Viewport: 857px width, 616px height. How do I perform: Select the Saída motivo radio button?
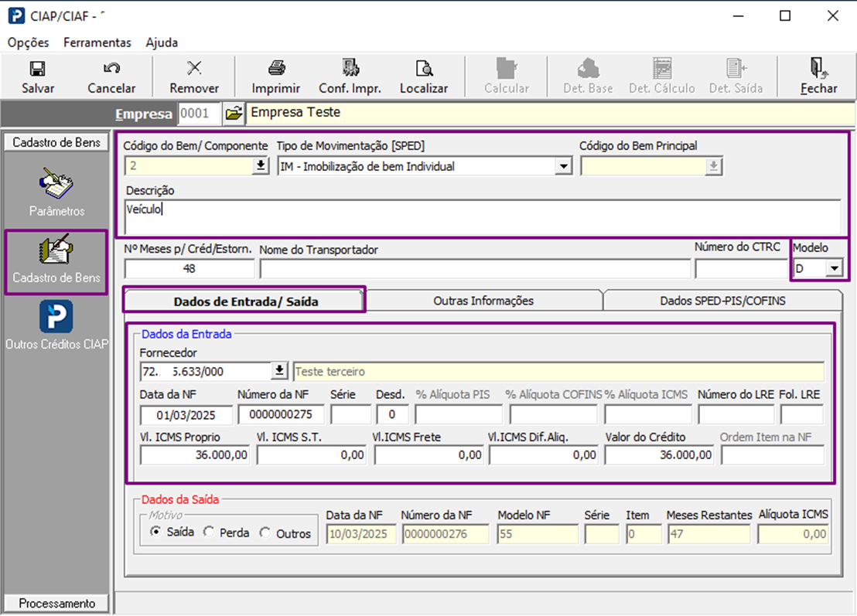point(156,533)
